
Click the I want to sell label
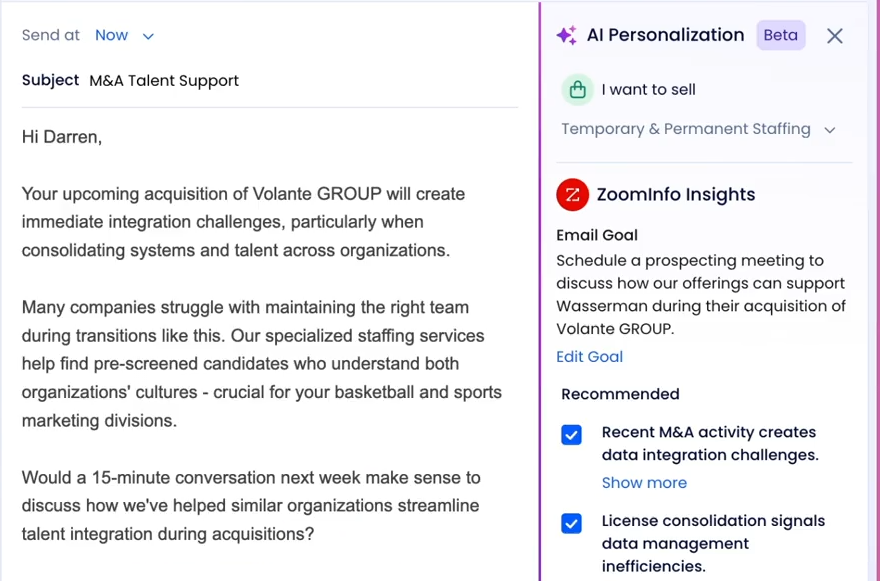648,90
